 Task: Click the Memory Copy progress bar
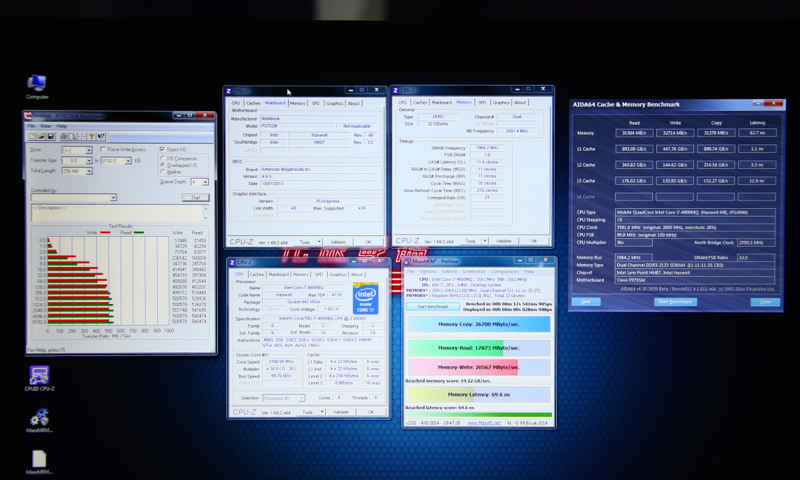(479, 324)
